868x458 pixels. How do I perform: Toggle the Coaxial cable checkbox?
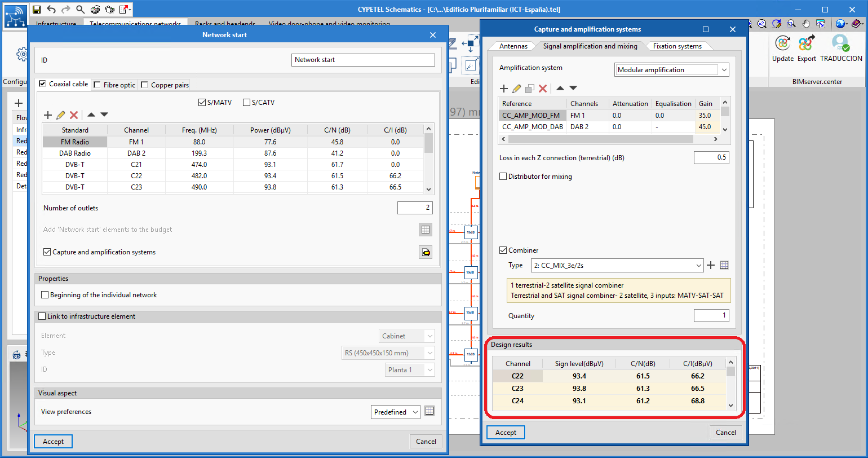pyautogui.click(x=42, y=84)
